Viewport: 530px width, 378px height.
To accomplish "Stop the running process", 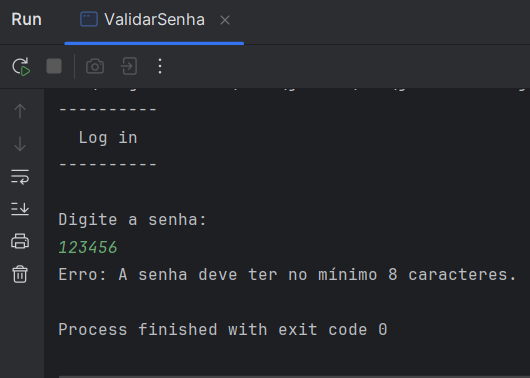I will point(54,66).
